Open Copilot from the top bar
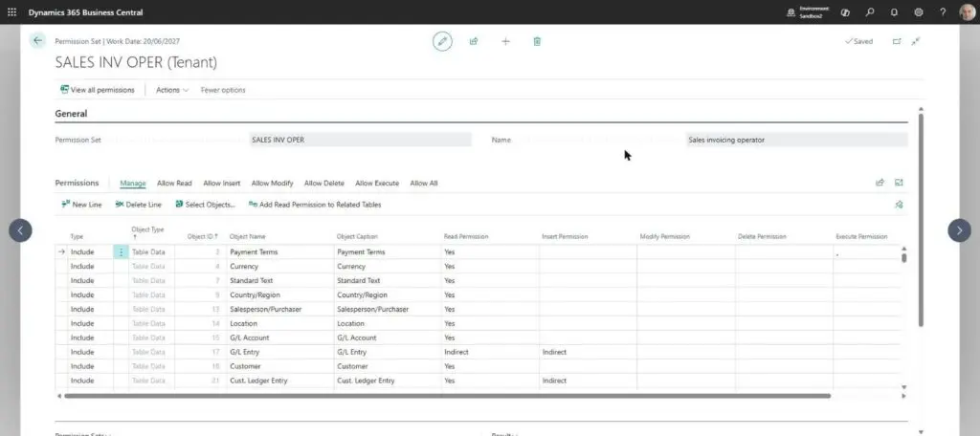 (846, 11)
